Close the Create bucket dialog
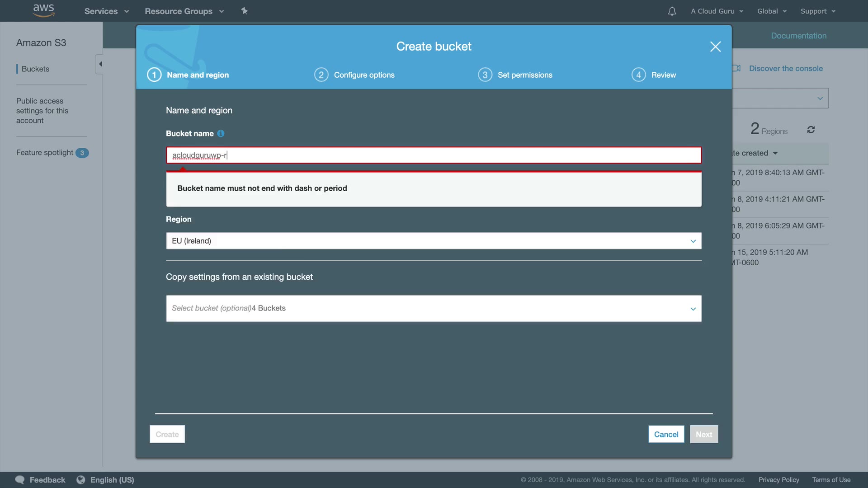The height and width of the screenshot is (488, 868). click(x=715, y=47)
